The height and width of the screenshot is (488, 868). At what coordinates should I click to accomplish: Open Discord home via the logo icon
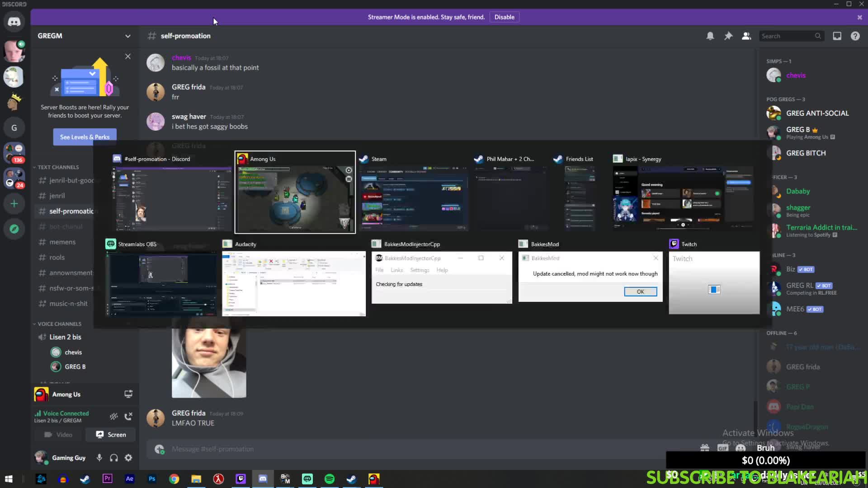tap(14, 22)
